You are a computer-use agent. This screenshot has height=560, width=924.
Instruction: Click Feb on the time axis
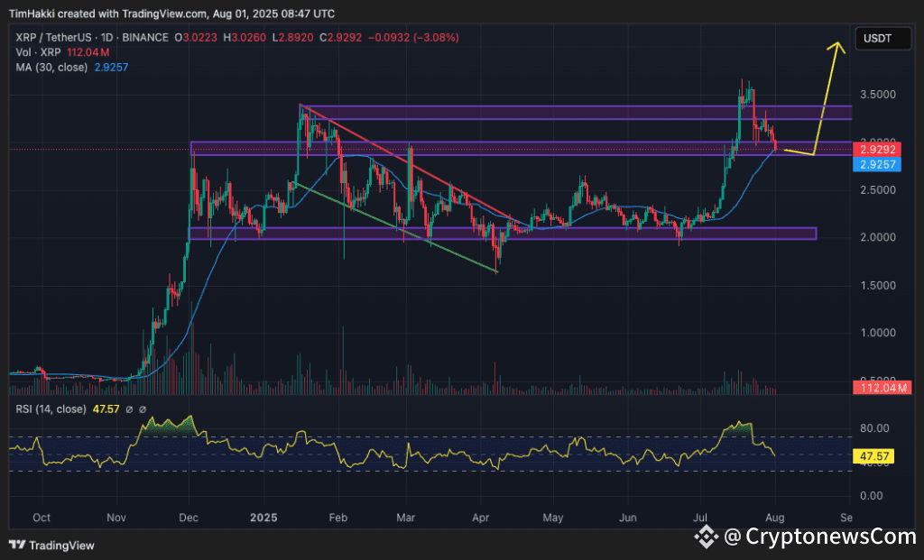338,518
